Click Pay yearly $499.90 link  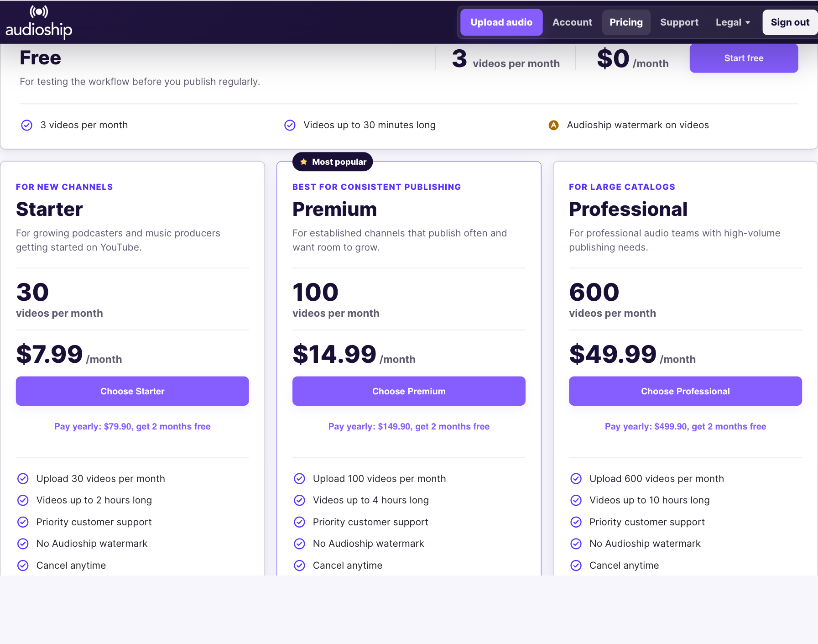pos(685,426)
